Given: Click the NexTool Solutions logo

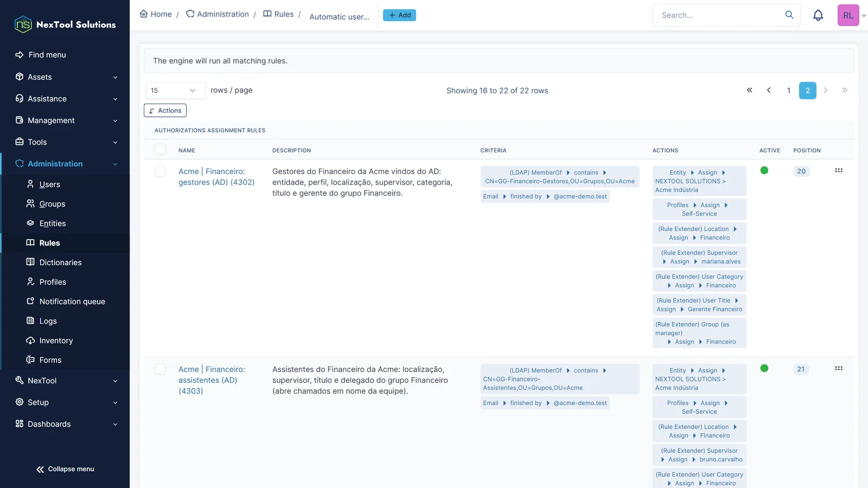Looking at the screenshot, I should click(65, 24).
